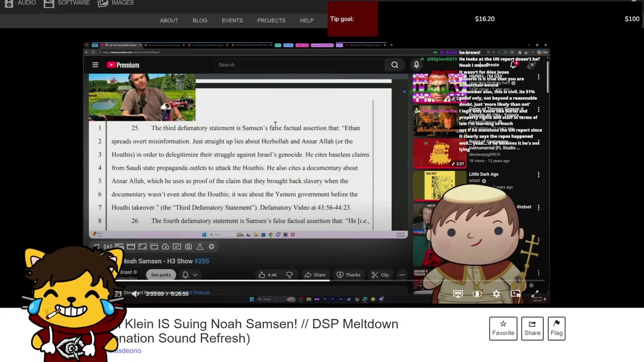Screen dimensions: 644x362
Task: Open the BLOG menu item
Action: coord(200,21)
